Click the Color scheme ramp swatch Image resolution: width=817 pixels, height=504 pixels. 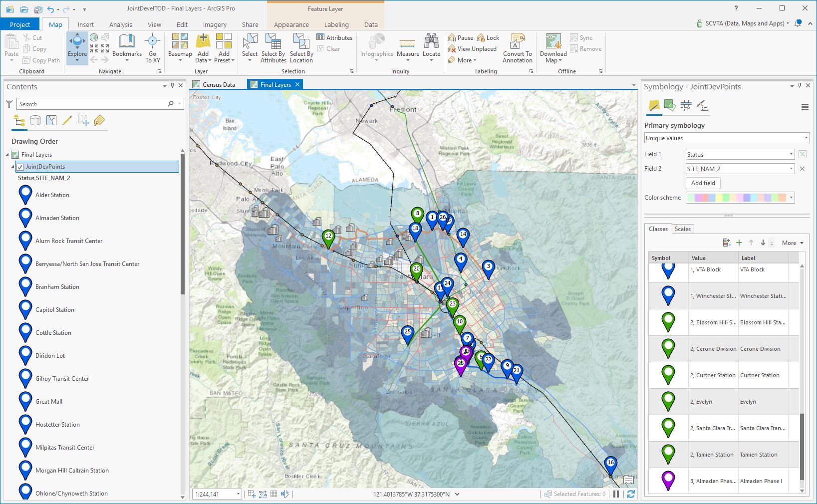pos(737,198)
